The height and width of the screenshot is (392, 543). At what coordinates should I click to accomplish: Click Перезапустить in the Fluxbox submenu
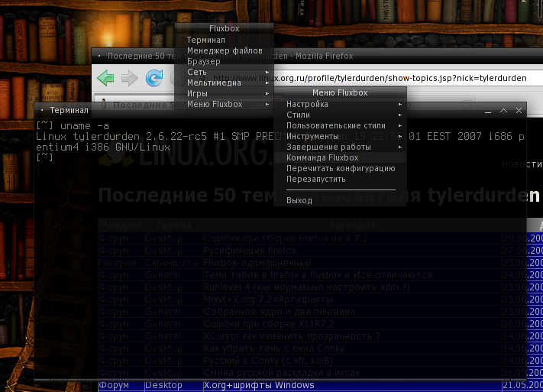(340, 180)
